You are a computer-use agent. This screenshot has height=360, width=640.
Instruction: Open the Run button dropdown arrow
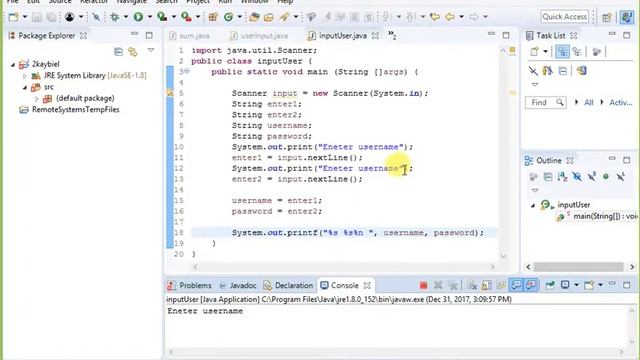pyautogui.click(x=149, y=17)
